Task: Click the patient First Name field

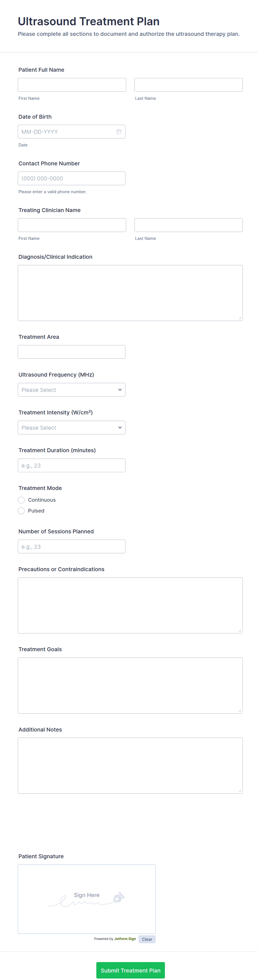Action: point(72,85)
